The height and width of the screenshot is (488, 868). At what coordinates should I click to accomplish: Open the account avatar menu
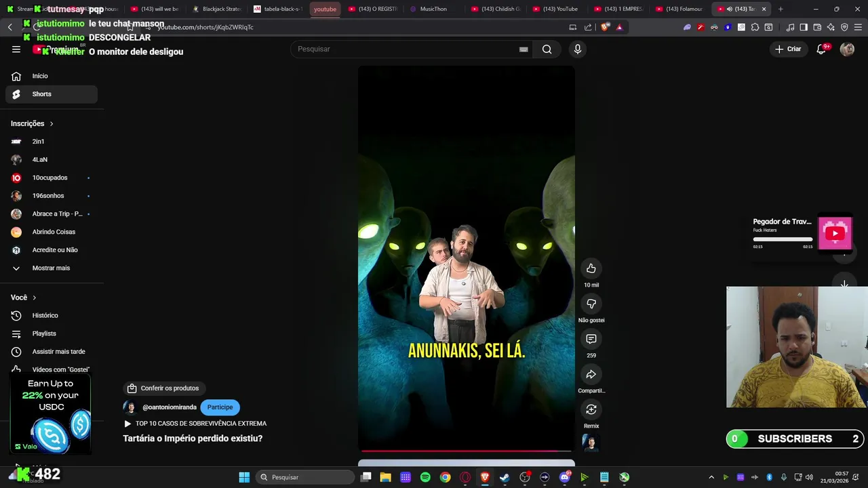coord(847,49)
